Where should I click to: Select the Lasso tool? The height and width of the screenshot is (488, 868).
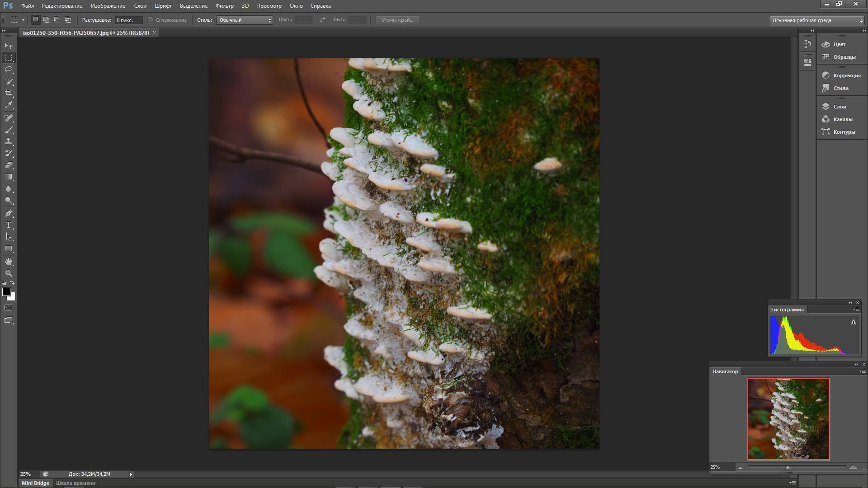pyautogui.click(x=9, y=70)
